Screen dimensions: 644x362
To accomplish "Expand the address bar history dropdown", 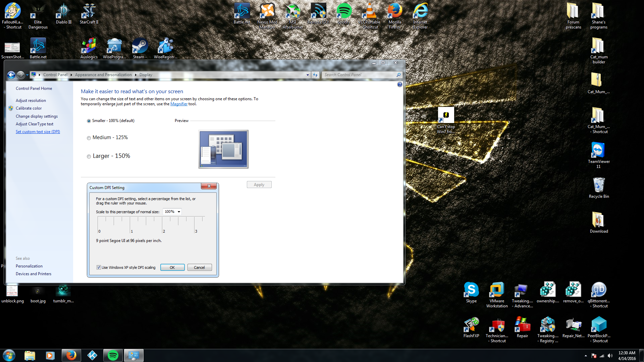I will click(308, 75).
